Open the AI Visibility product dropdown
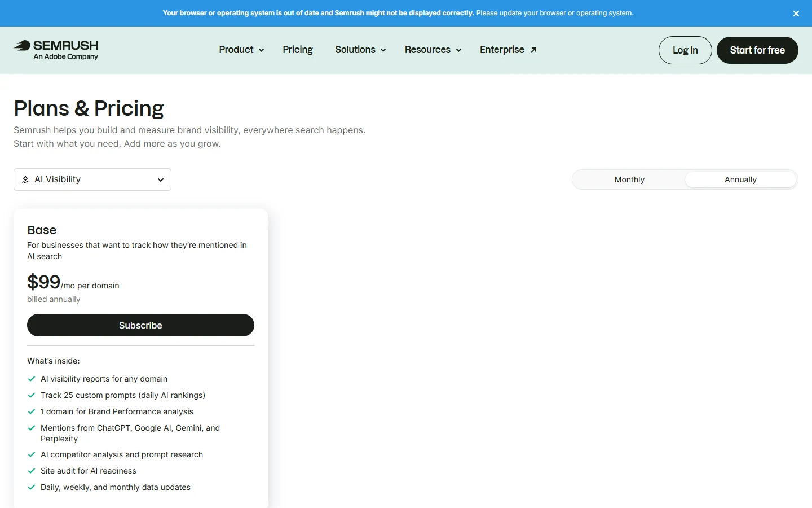This screenshot has height=508, width=812. tap(92, 179)
